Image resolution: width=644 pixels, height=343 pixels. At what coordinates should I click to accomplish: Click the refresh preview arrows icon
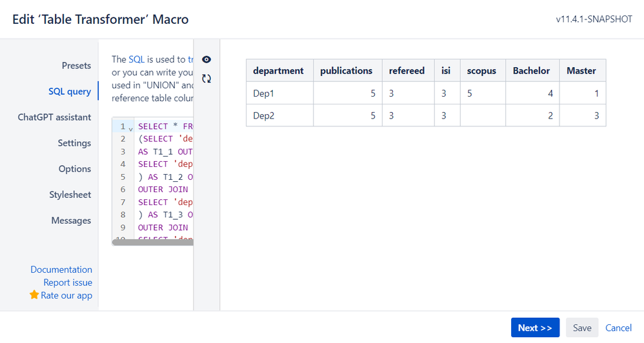point(206,79)
